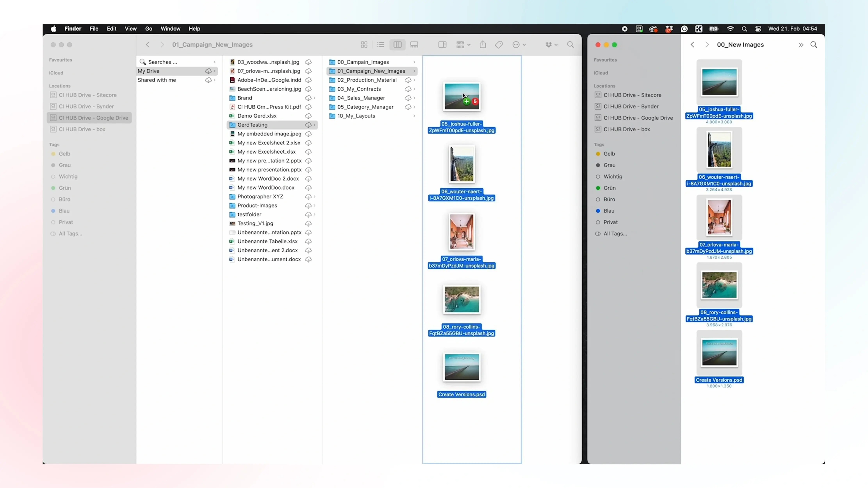Click the Dropbox icon in the menu bar
Viewport: 868px width, 488px height.
pos(669,29)
